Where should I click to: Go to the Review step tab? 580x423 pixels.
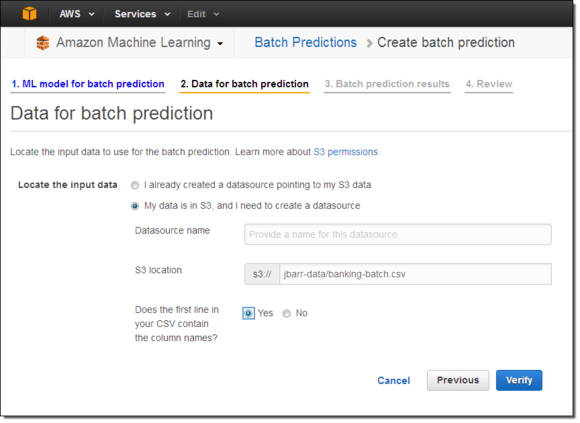coord(489,84)
